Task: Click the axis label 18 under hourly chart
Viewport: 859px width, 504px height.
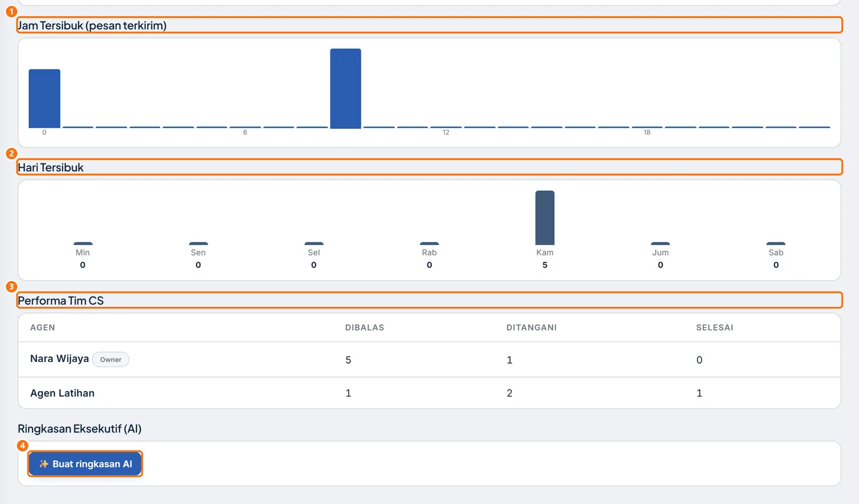Action: click(647, 132)
